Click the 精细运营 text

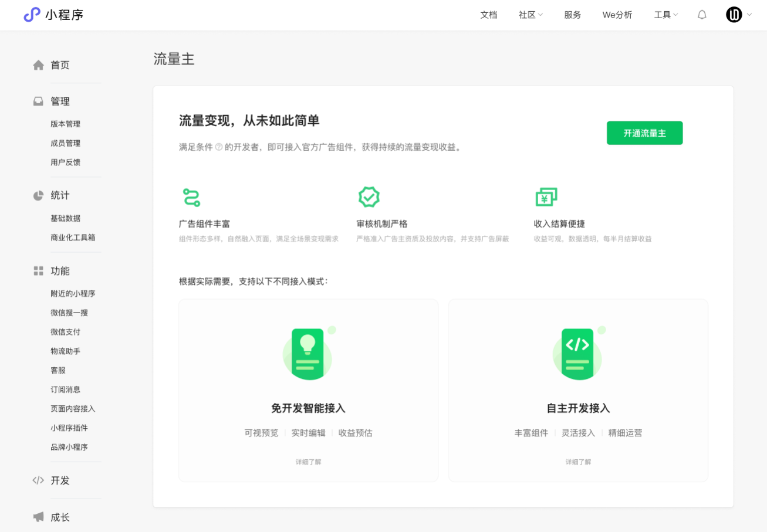click(x=626, y=433)
